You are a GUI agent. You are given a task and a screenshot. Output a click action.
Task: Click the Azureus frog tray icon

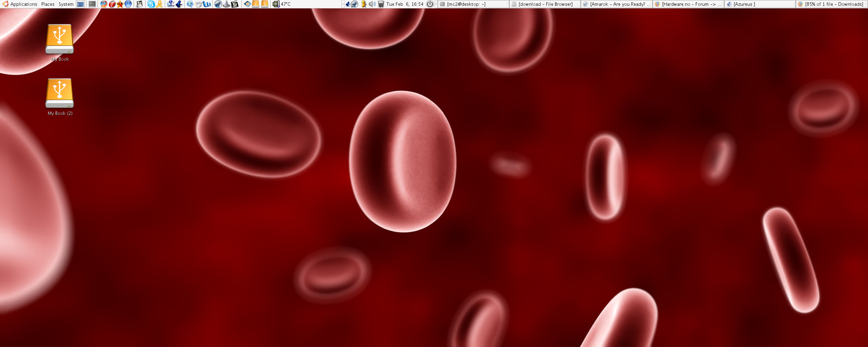pos(347,4)
